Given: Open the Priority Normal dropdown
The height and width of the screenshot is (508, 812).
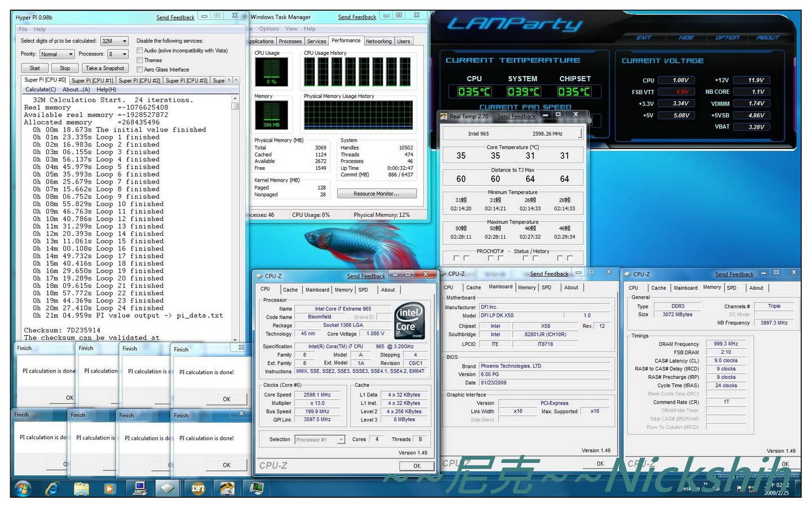Looking at the screenshot, I should click(x=57, y=54).
